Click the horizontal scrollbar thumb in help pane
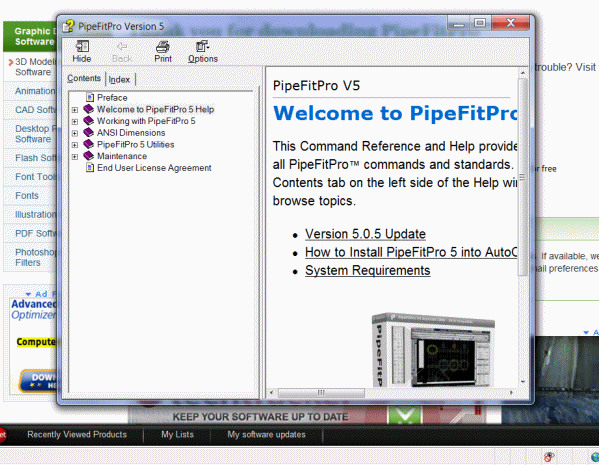 pyautogui.click(x=321, y=392)
